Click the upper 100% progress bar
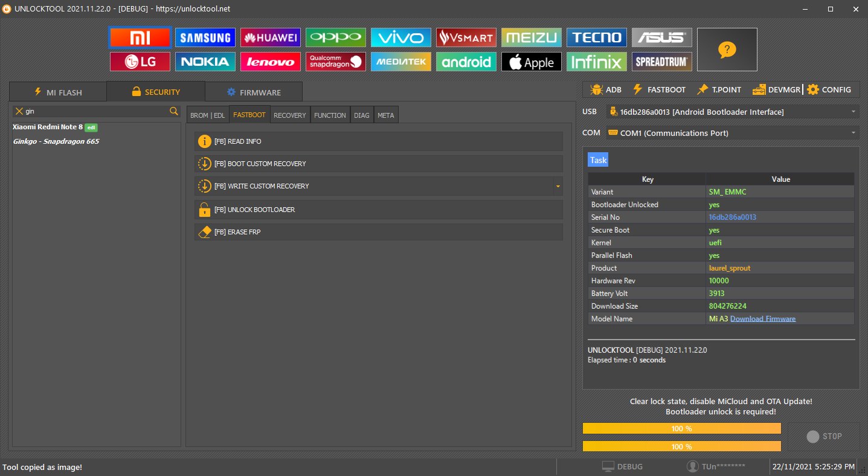This screenshot has height=476, width=868. point(682,428)
